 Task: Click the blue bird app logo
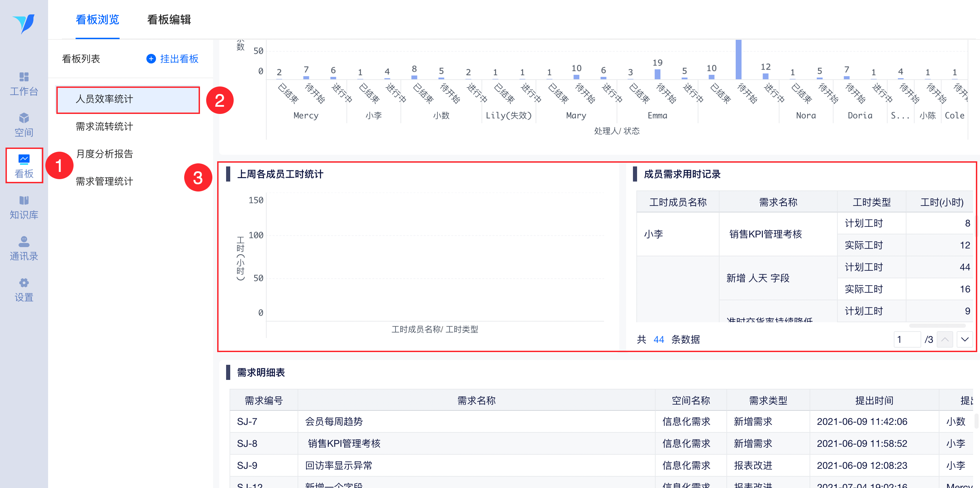point(24,24)
